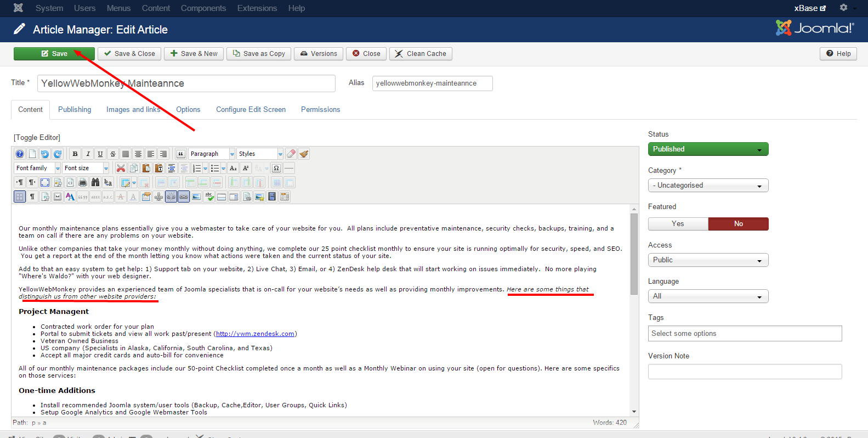
Task: Undo last edit using the undo icon
Action: pos(45,154)
